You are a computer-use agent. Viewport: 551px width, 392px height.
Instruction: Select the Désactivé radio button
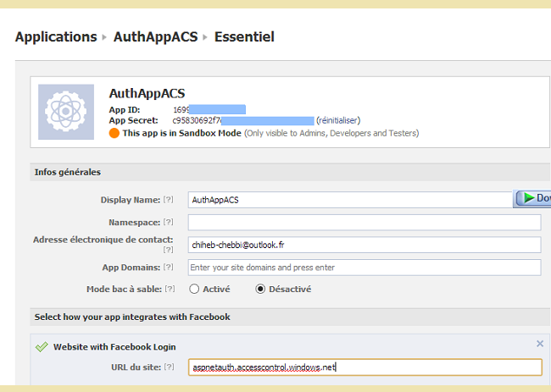pyautogui.click(x=260, y=289)
